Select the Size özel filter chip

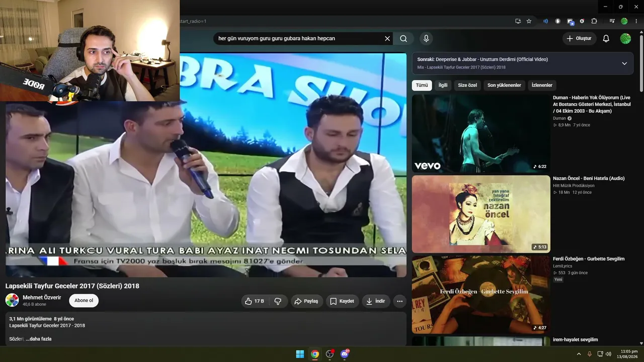coord(467,85)
